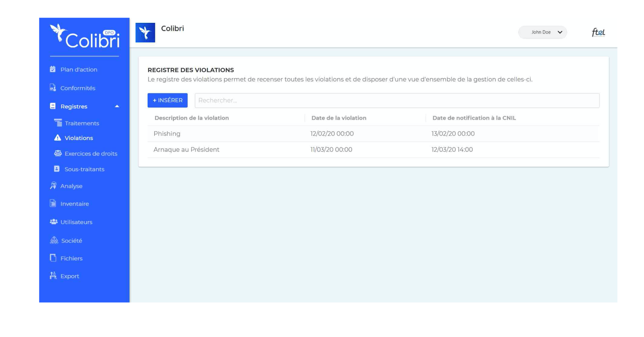644x337 pixels.
Task: Open the Utilisateurs page
Action: tap(76, 222)
